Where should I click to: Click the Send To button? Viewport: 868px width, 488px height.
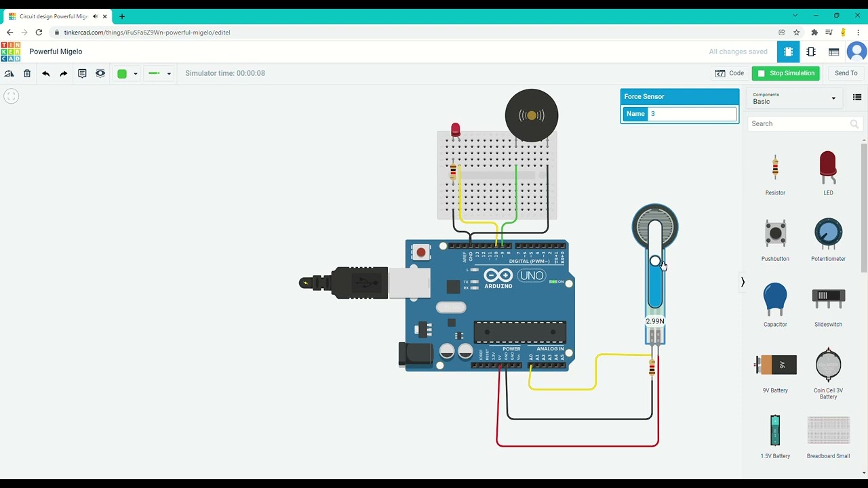point(846,73)
